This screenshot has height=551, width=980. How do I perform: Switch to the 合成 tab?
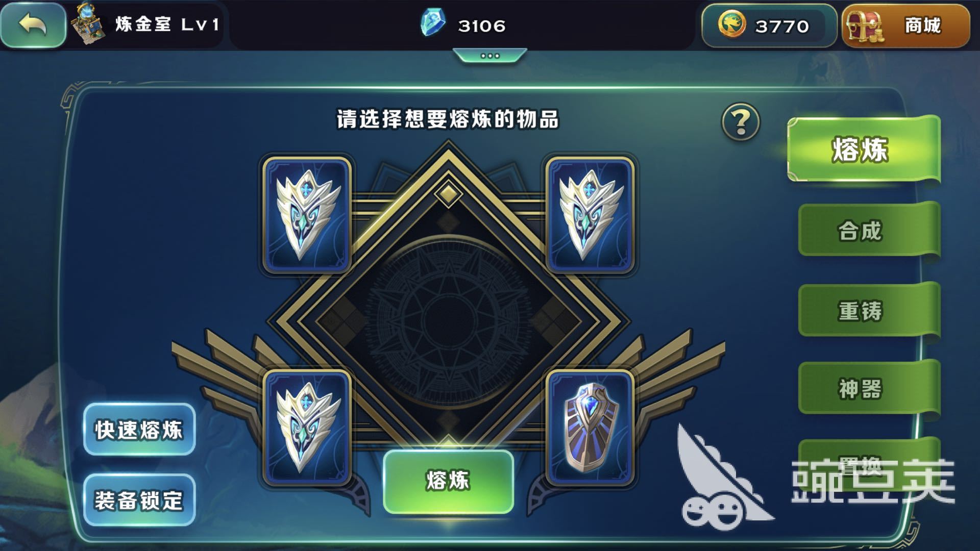coord(869,231)
